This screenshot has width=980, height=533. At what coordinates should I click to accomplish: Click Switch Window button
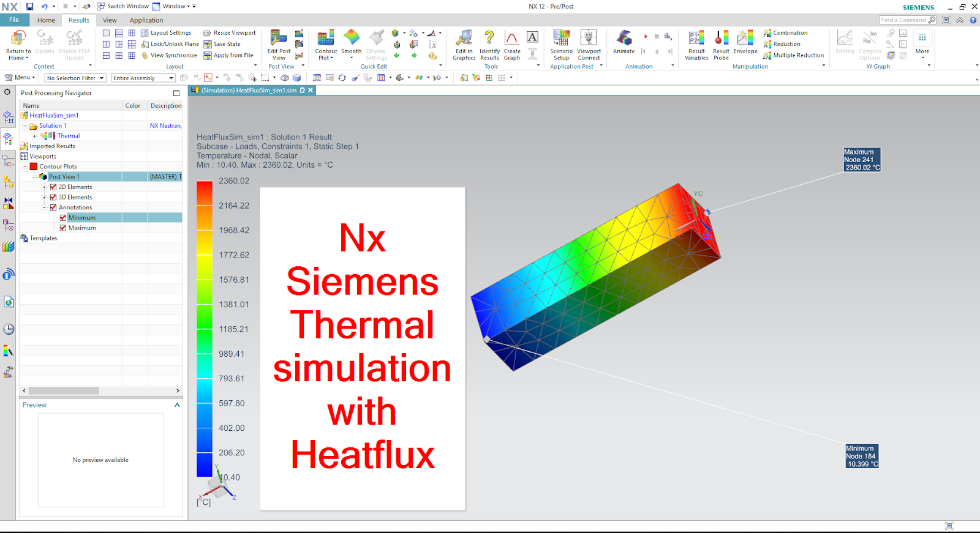123,6
